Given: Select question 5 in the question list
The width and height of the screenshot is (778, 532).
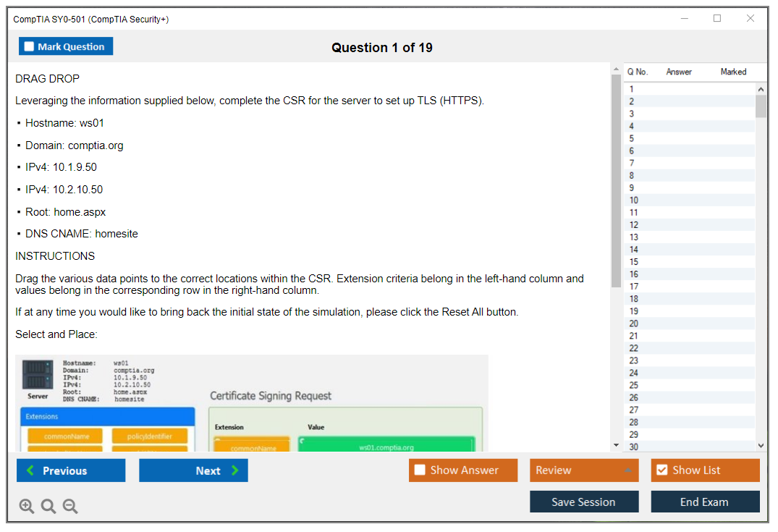Looking at the screenshot, I should (632, 138).
